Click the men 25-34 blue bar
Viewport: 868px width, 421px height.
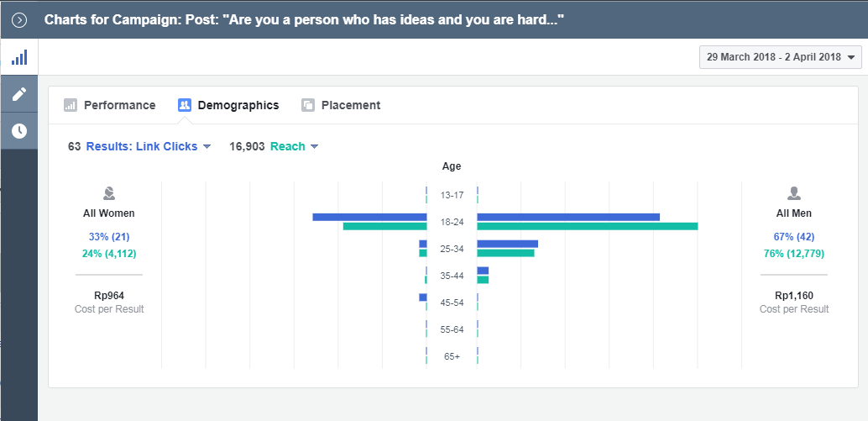(508, 244)
